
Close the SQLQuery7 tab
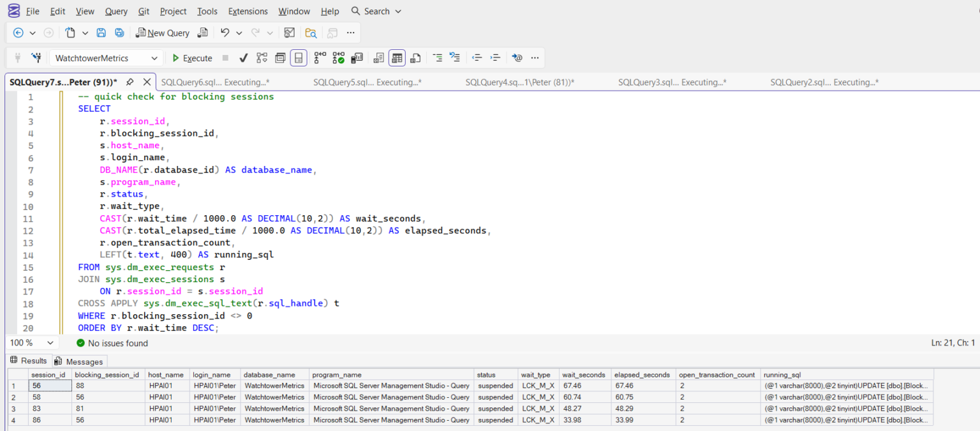pyautogui.click(x=147, y=82)
